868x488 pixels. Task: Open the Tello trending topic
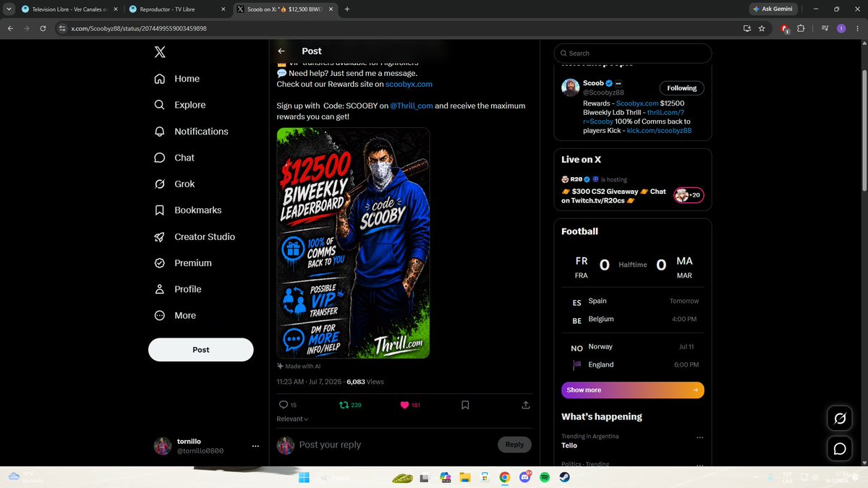click(569, 446)
